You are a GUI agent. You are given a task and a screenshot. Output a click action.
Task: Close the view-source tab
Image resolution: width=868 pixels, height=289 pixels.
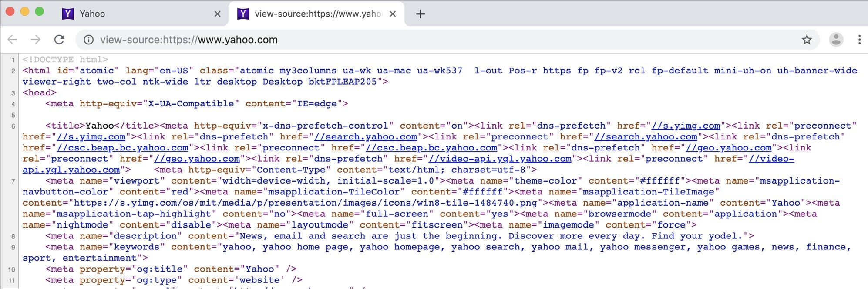pyautogui.click(x=392, y=14)
